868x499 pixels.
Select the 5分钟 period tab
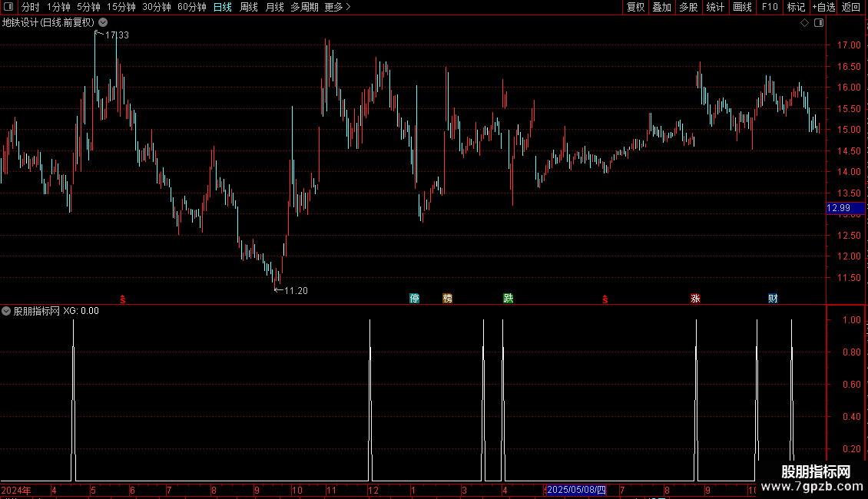point(88,7)
